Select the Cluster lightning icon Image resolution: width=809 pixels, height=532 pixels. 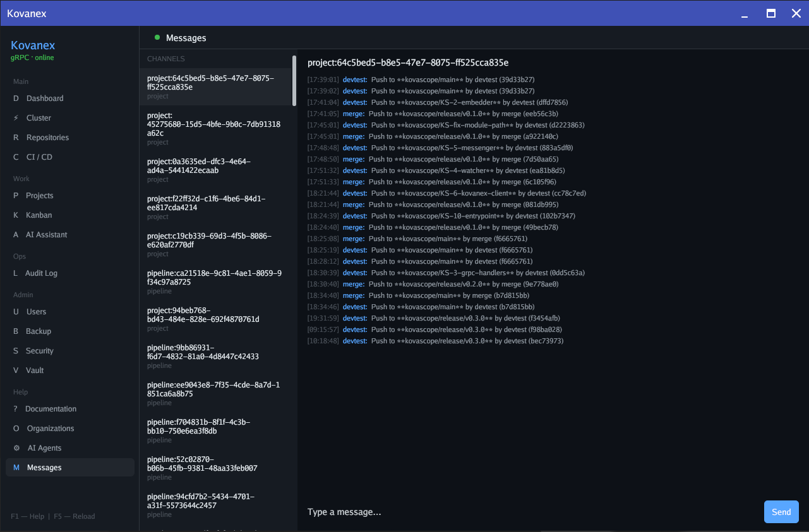(x=16, y=118)
